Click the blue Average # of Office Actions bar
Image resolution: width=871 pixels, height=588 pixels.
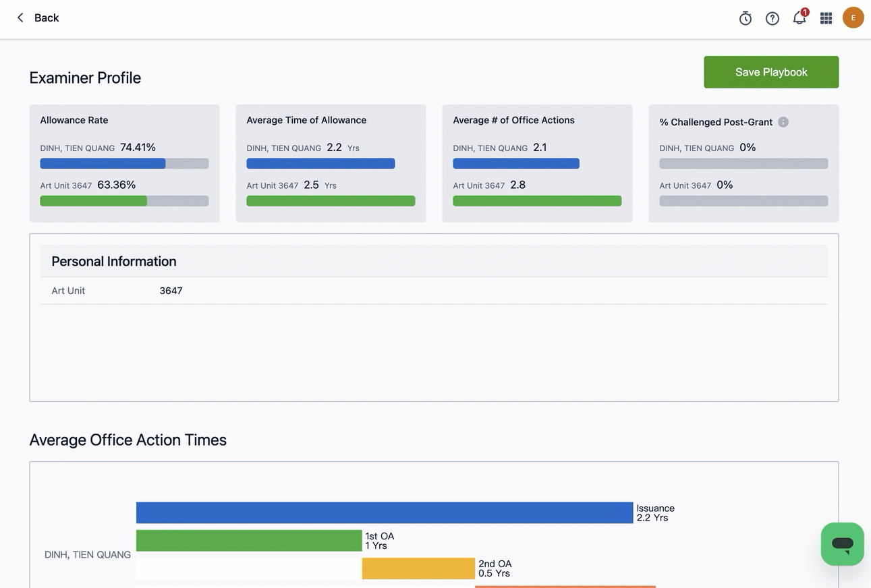(x=516, y=163)
